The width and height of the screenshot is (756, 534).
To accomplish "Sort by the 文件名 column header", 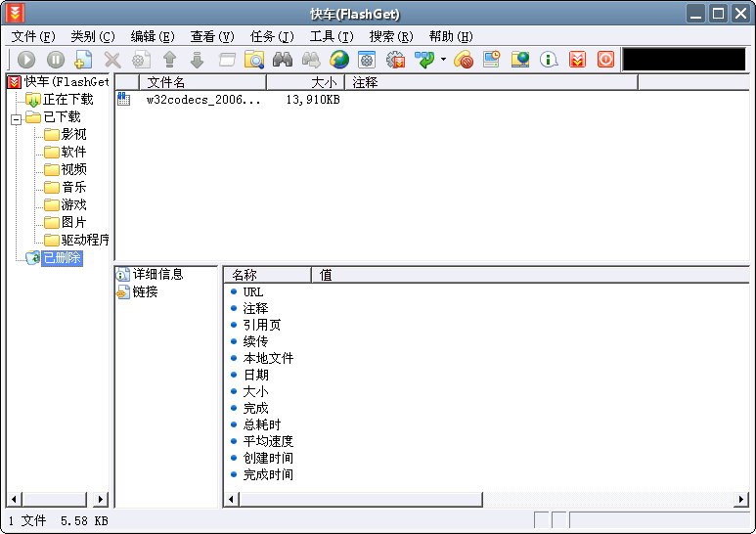I will 203,82.
